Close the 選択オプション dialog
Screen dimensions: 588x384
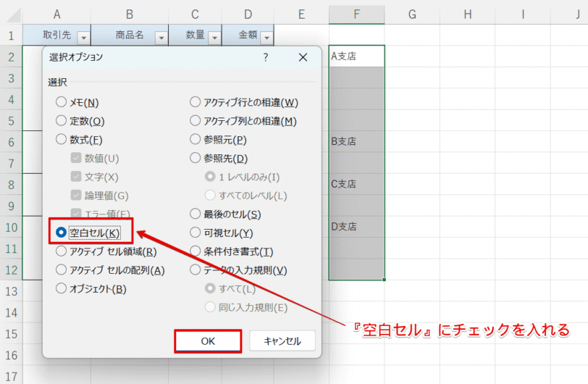tap(303, 57)
